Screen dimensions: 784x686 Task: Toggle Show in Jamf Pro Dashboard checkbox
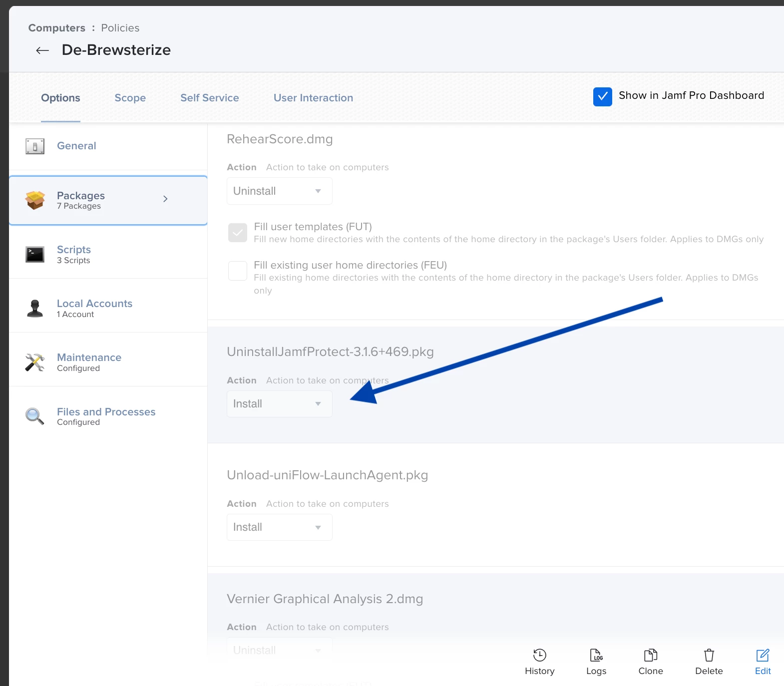(603, 96)
